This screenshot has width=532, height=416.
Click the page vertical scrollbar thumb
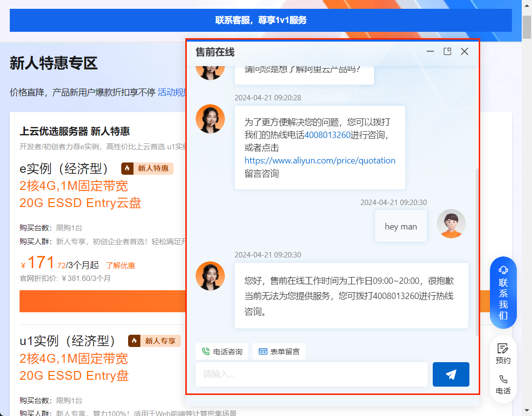527,27
